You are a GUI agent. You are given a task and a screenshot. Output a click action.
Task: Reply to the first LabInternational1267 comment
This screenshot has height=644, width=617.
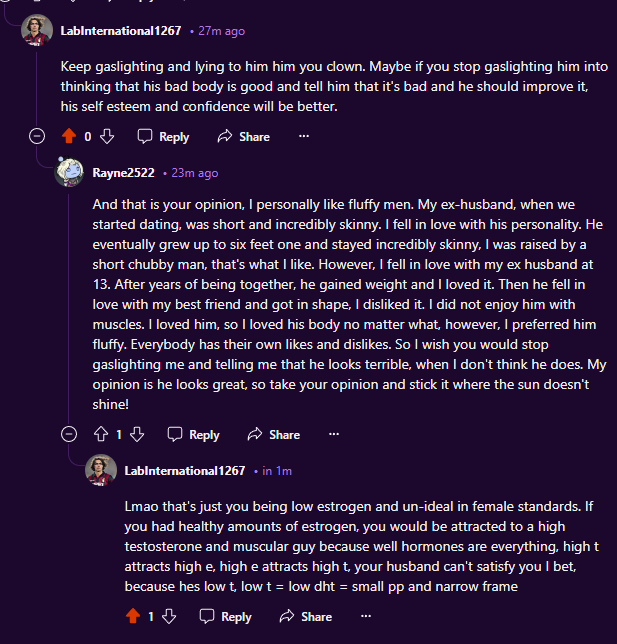point(163,137)
